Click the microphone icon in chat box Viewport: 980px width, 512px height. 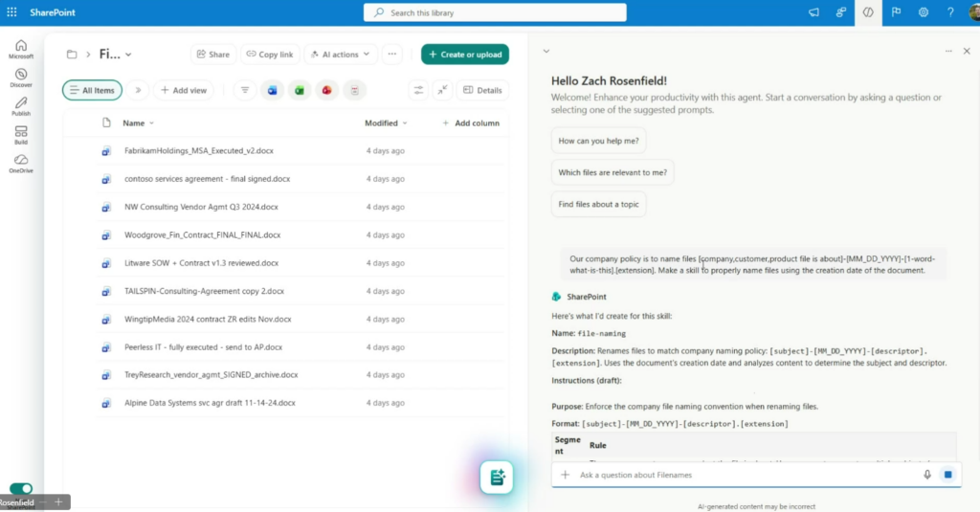(x=926, y=475)
